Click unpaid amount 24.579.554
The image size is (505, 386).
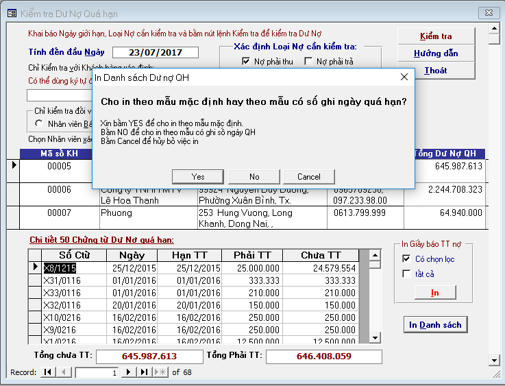(334, 268)
